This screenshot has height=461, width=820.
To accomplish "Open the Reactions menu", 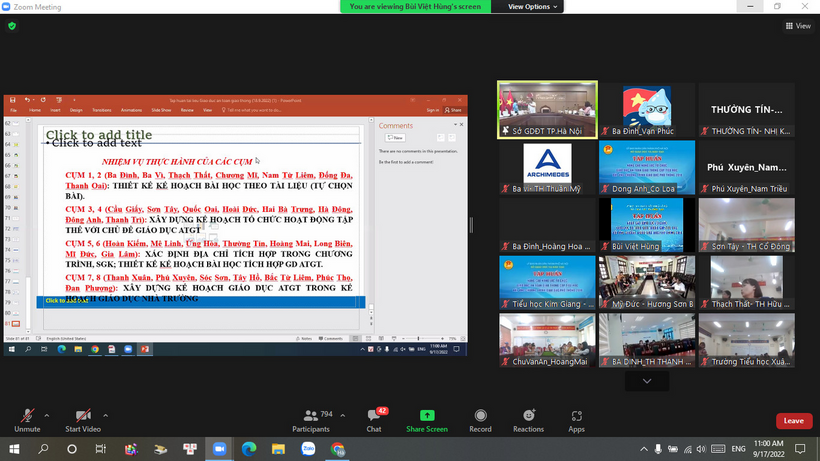I will [x=528, y=415].
